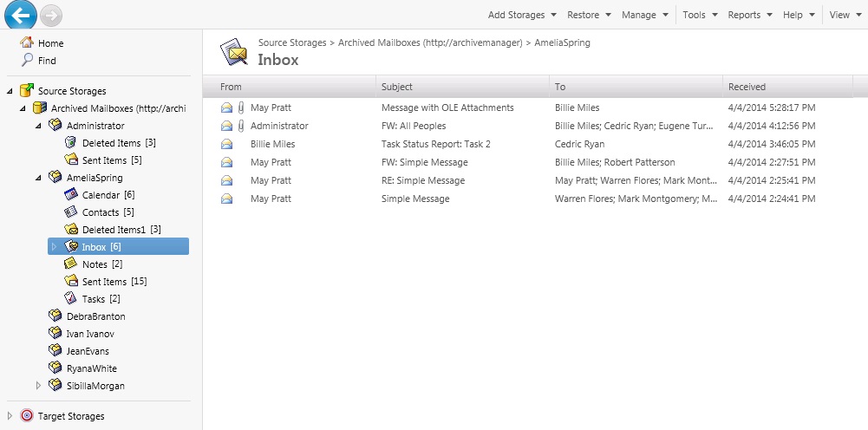Open the Help menu
Screen dimensions: 868x430
[x=799, y=15]
